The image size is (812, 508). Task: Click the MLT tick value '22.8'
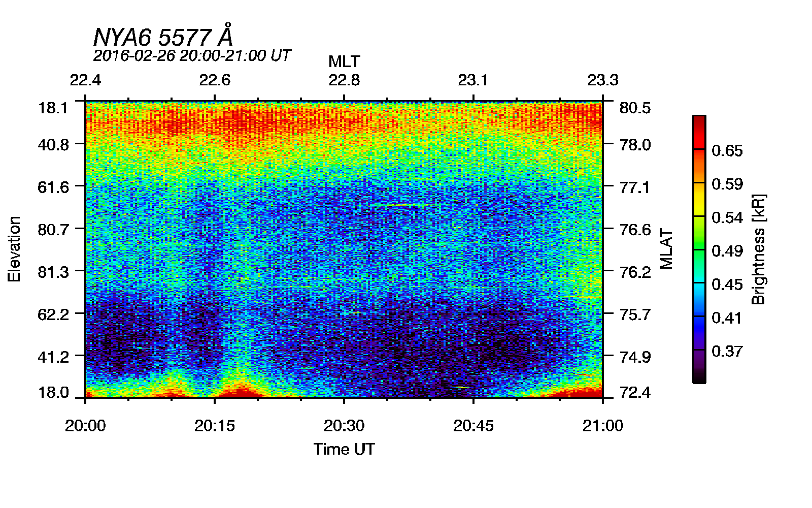[x=344, y=80]
